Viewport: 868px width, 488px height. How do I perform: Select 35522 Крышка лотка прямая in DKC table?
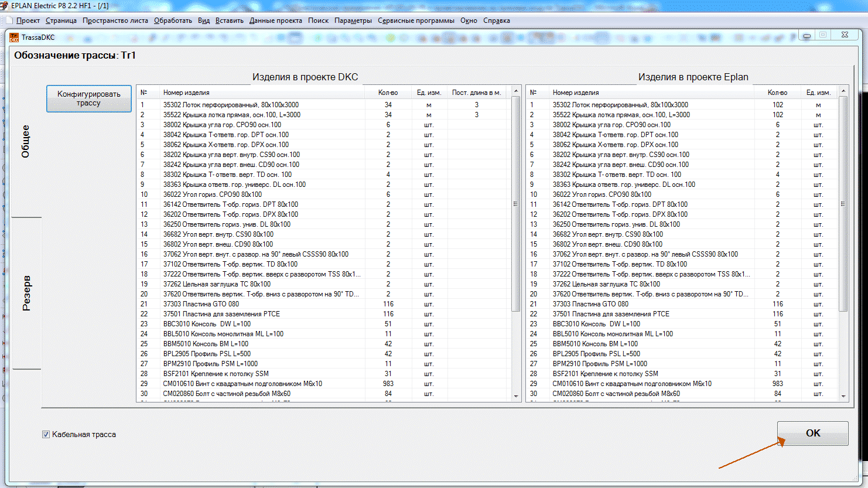point(324,115)
